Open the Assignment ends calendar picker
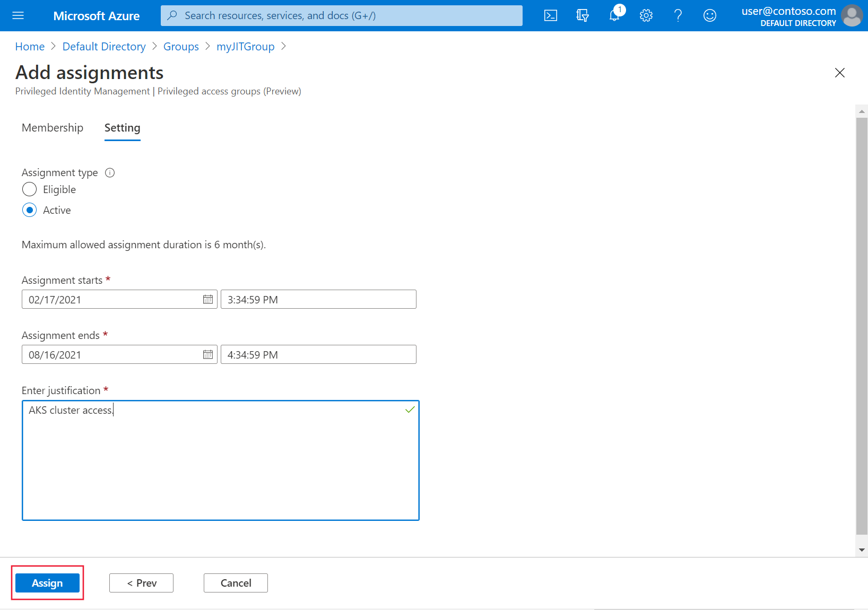 tap(207, 354)
